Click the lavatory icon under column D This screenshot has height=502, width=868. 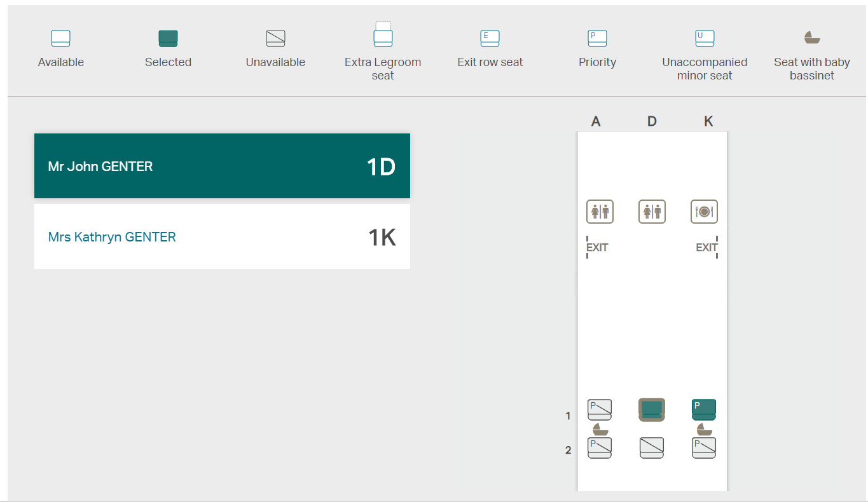pyautogui.click(x=652, y=212)
